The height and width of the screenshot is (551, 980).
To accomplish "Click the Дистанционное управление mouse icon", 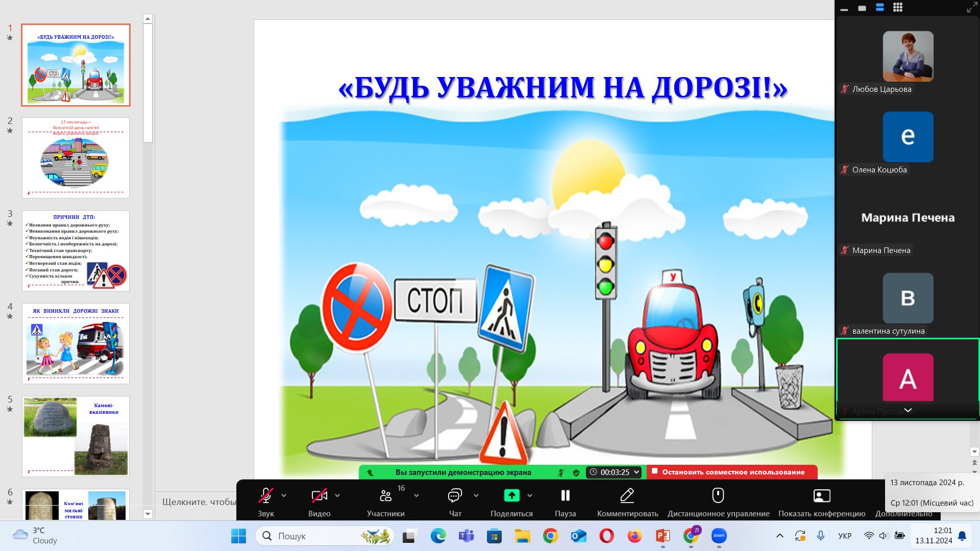I will click(718, 496).
